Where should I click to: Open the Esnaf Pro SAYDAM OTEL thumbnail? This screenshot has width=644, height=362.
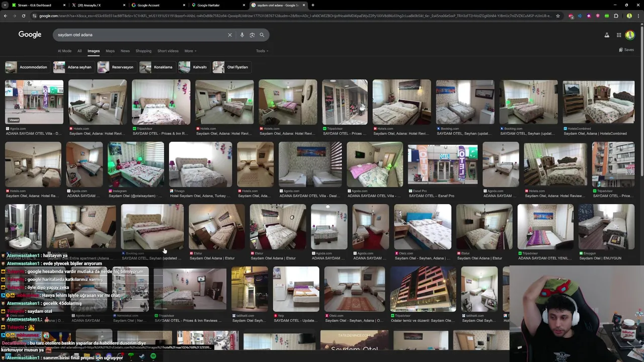coord(443,164)
